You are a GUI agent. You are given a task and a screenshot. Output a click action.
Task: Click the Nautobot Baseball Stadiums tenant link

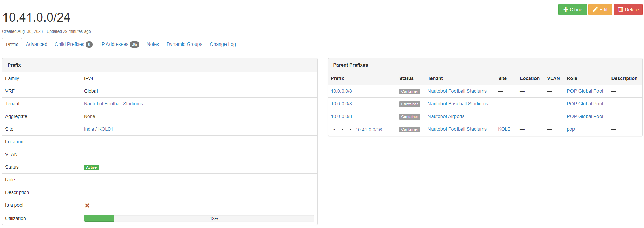(458, 104)
